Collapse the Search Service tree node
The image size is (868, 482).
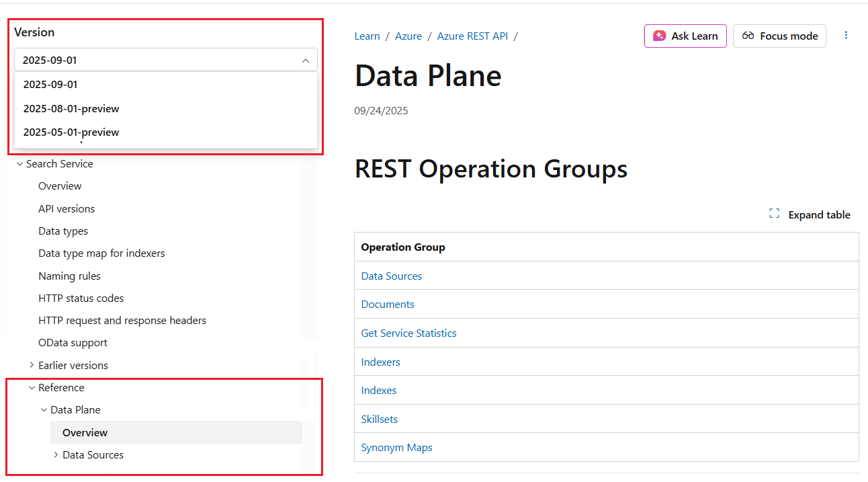point(19,164)
